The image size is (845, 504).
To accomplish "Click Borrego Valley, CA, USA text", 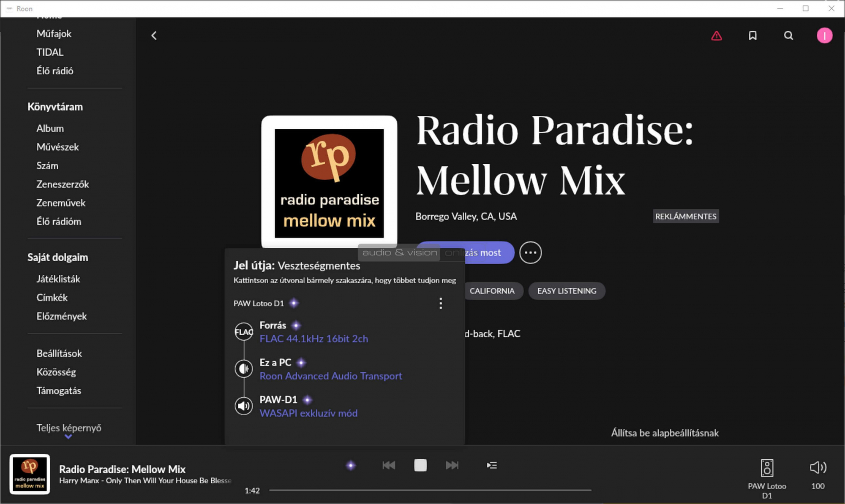I will click(466, 216).
